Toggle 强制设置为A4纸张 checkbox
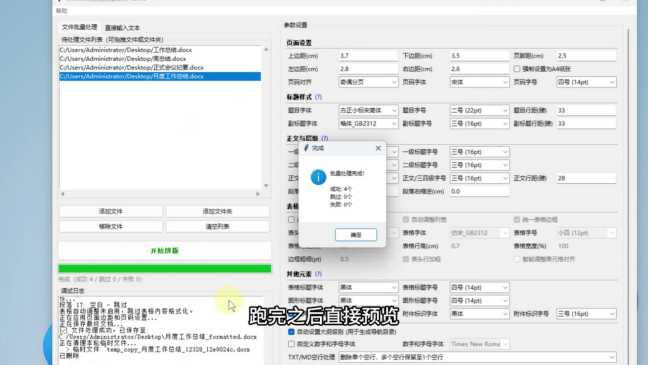648x365 pixels. (517, 69)
